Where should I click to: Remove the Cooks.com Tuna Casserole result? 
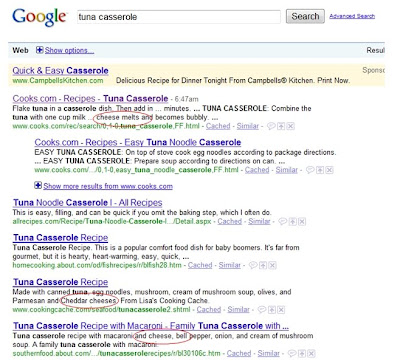[x=290, y=126]
